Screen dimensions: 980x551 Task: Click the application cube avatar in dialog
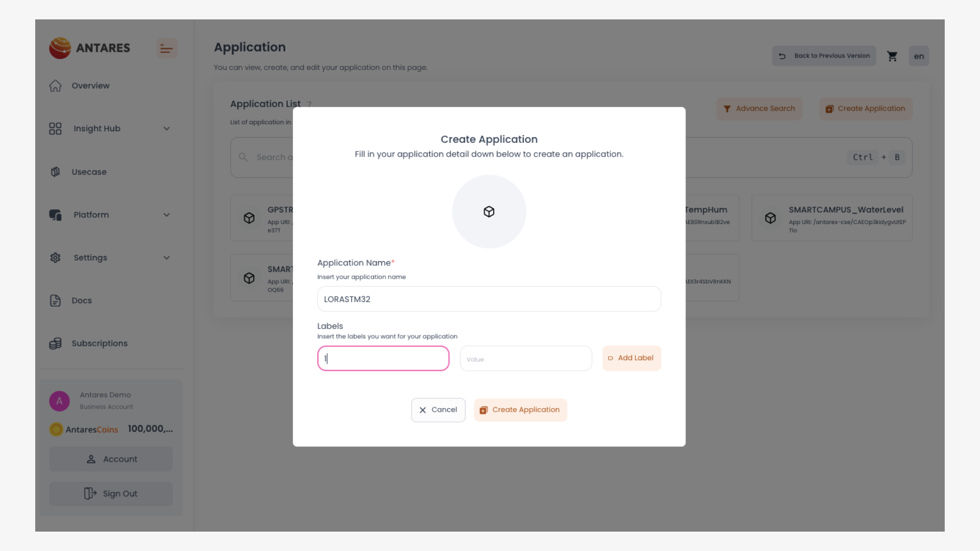[x=489, y=212]
